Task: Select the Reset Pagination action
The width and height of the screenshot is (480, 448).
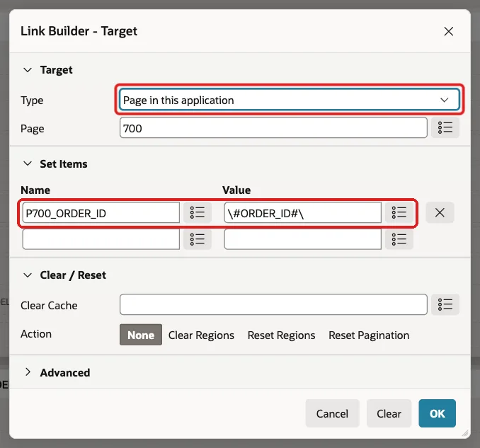Action: click(x=369, y=335)
